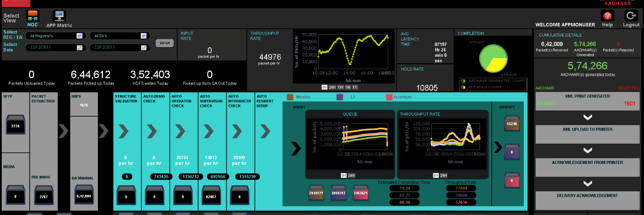644x215 pixels.
Task: Select 1M range on top throughput chart
Action: pyautogui.click(x=348, y=87)
